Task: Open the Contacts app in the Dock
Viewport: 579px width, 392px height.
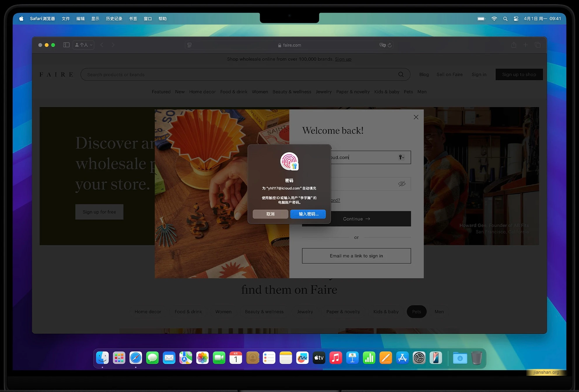Action: point(252,358)
